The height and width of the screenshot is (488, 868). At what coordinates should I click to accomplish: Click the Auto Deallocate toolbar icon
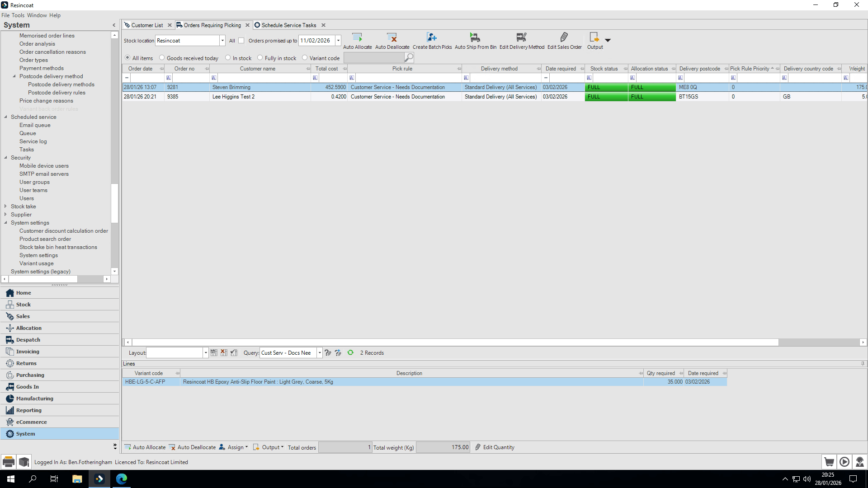pyautogui.click(x=392, y=37)
